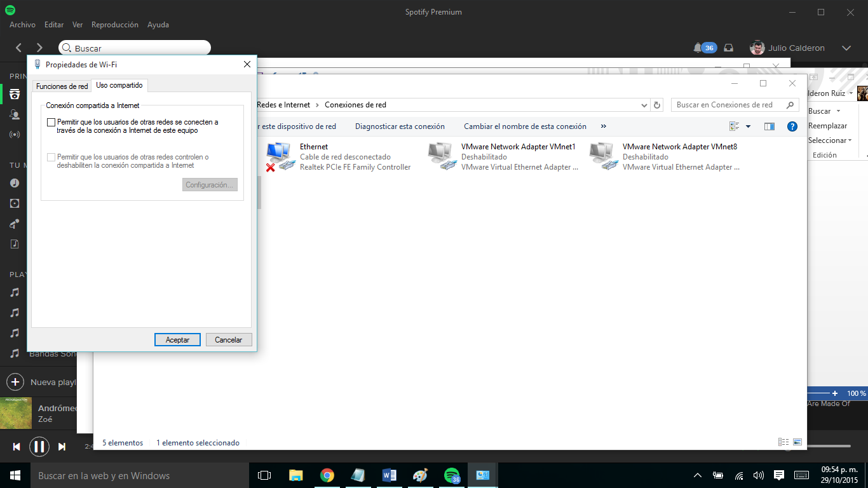The width and height of the screenshot is (868, 488).
Task: Click the Redes e Internet breadcrumb
Action: click(x=283, y=105)
